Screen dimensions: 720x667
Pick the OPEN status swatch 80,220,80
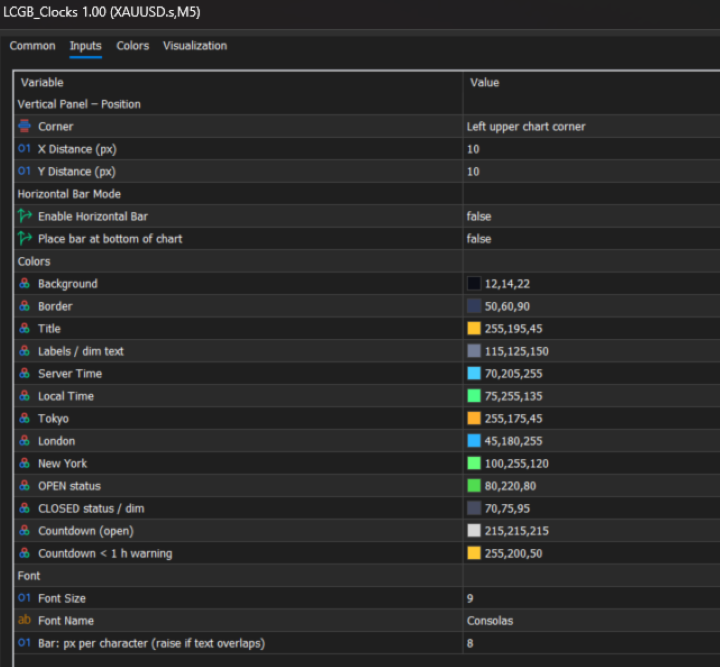tap(474, 486)
